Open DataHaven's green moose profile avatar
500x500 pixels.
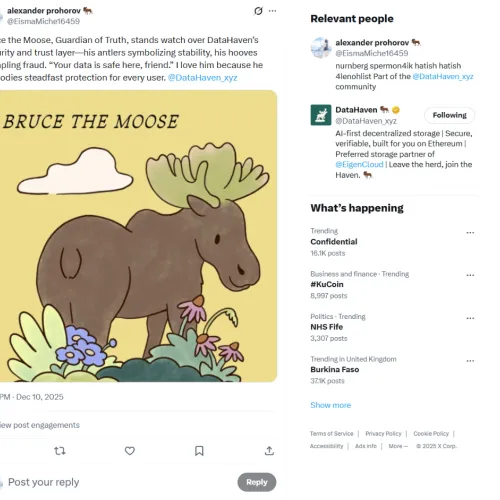pyautogui.click(x=321, y=115)
